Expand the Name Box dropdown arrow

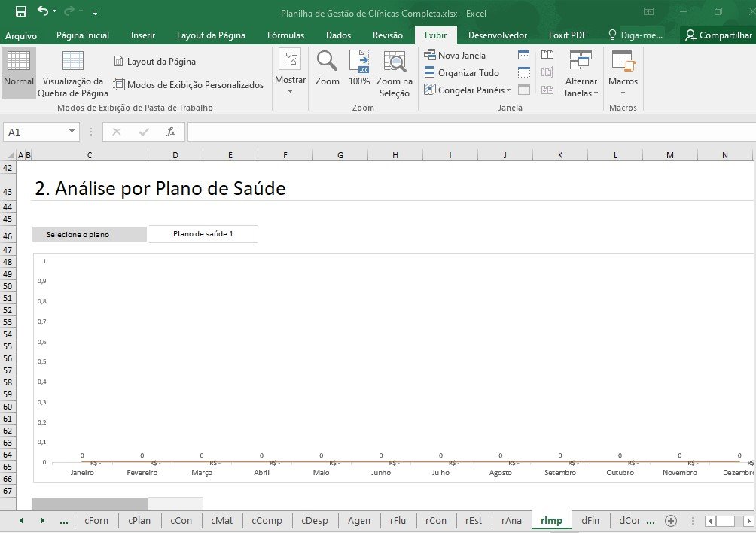(x=72, y=132)
